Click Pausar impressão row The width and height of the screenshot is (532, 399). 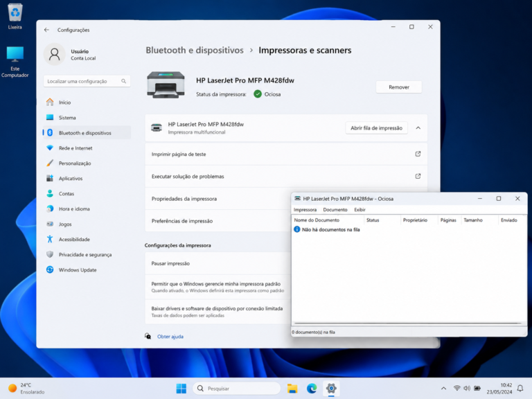(218, 263)
